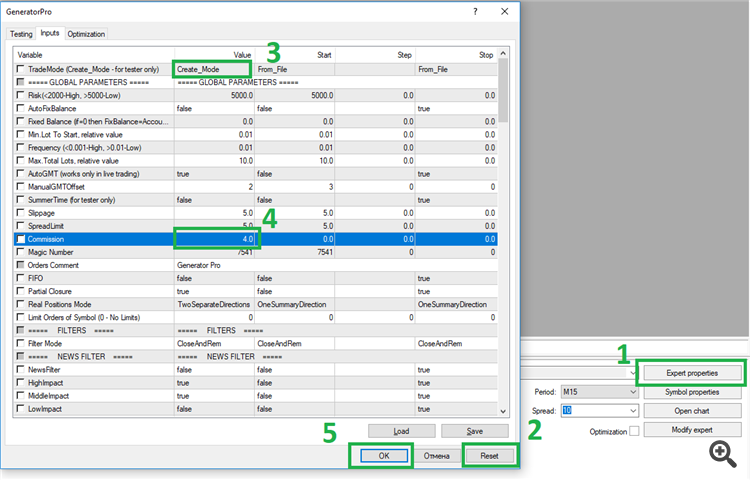The height and width of the screenshot is (480, 750).
Task: Click the Load button
Action: coord(401,431)
